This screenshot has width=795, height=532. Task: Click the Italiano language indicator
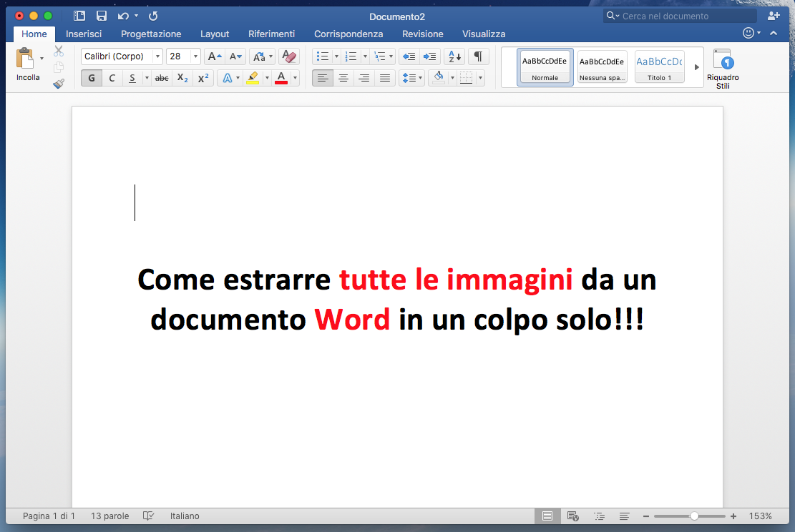tap(185, 516)
